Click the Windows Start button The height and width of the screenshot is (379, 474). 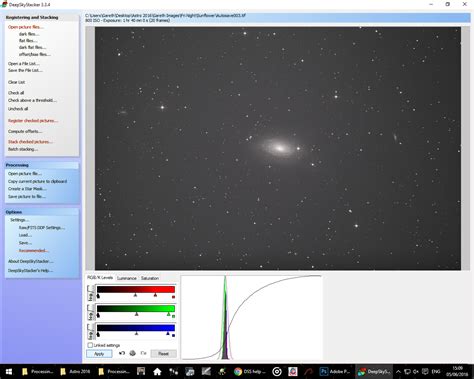tap(9, 371)
